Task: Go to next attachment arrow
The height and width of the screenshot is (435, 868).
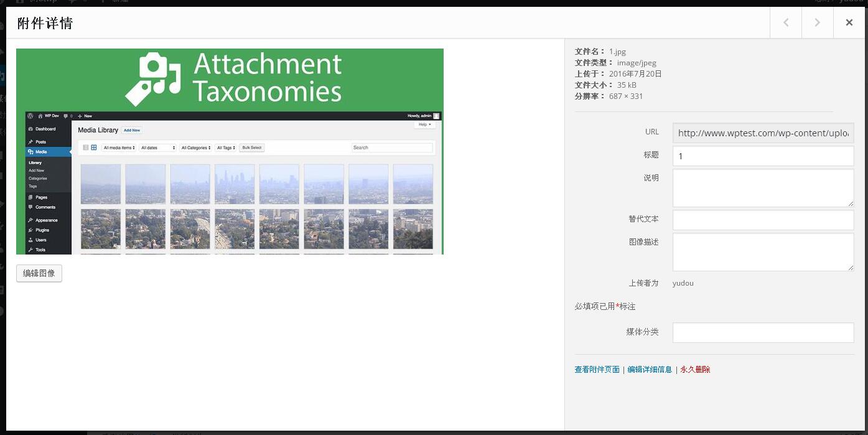Action: pos(818,23)
